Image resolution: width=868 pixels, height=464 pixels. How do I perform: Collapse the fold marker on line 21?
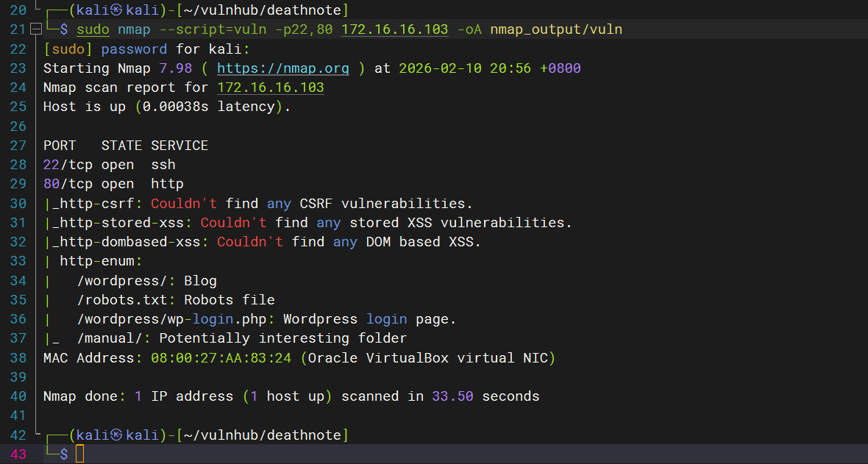(35, 30)
